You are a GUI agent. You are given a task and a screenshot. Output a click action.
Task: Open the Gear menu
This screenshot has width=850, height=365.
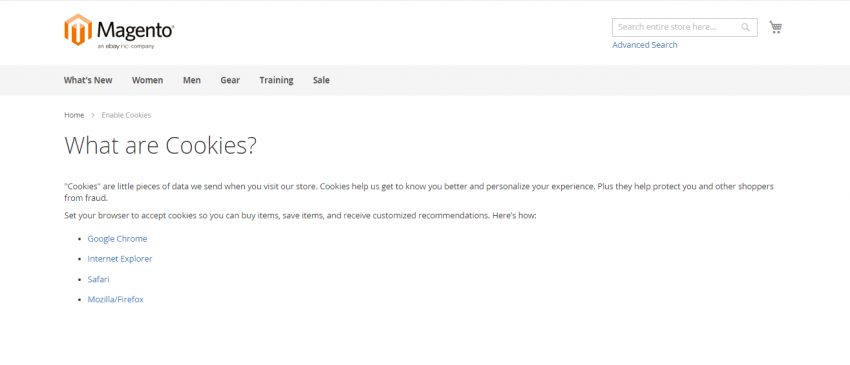[230, 80]
